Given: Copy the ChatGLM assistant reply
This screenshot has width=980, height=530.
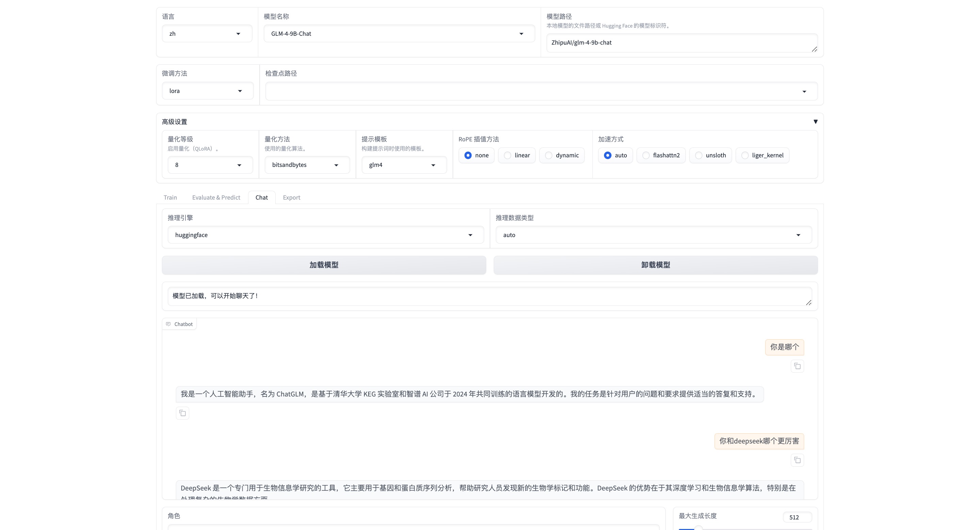Looking at the screenshot, I should pyautogui.click(x=183, y=413).
